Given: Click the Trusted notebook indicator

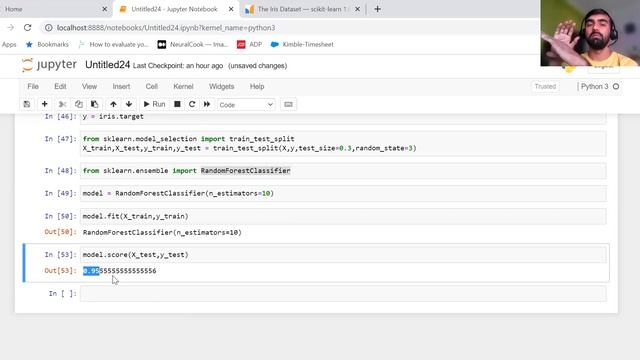Looking at the screenshot, I should [x=545, y=87].
